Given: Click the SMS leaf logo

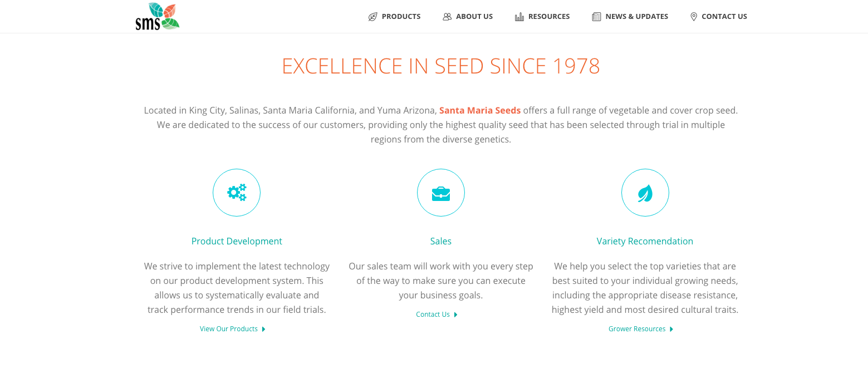Looking at the screenshot, I should (158, 16).
